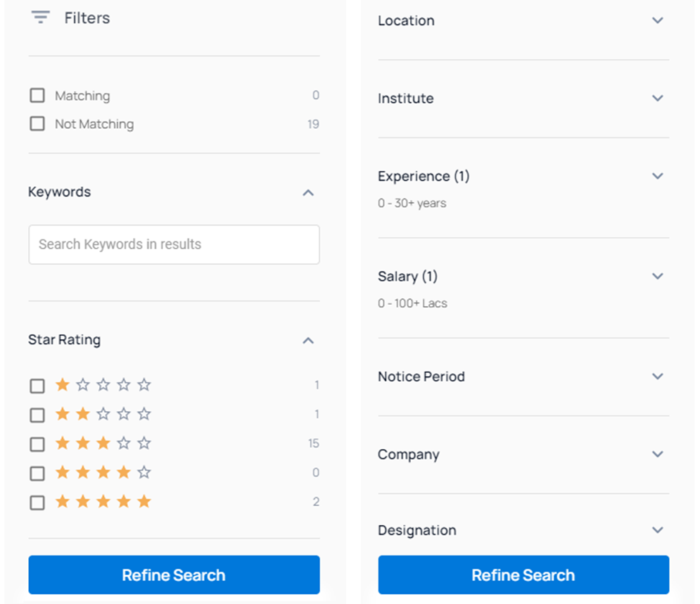This screenshot has width=700, height=604.
Task: Collapse the Star Rating section chevron
Action: (308, 341)
